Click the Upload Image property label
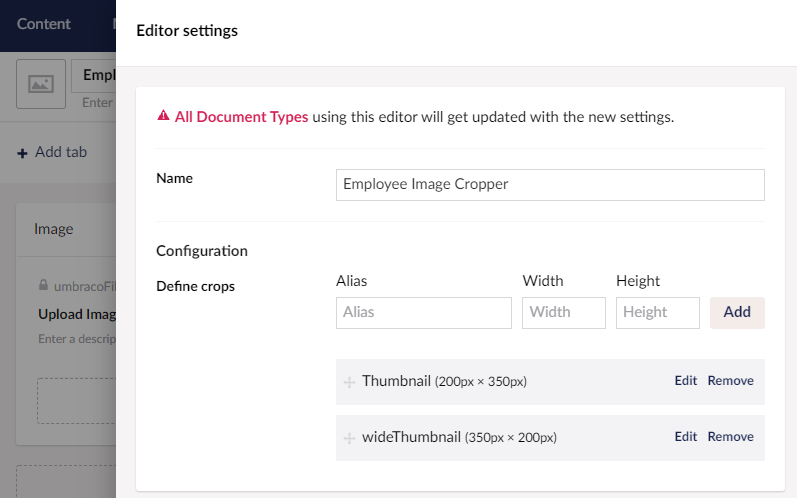Image resolution: width=799 pixels, height=501 pixels. click(77, 314)
